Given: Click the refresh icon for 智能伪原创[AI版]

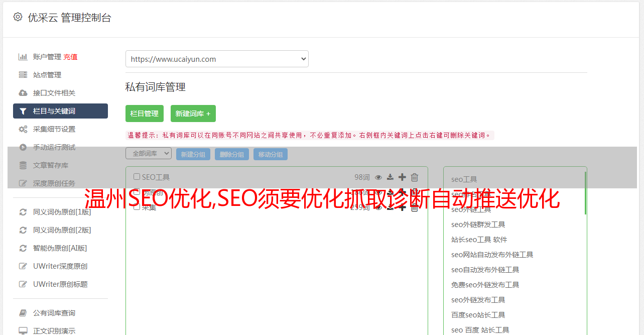Looking at the screenshot, I should pos(23,248).
